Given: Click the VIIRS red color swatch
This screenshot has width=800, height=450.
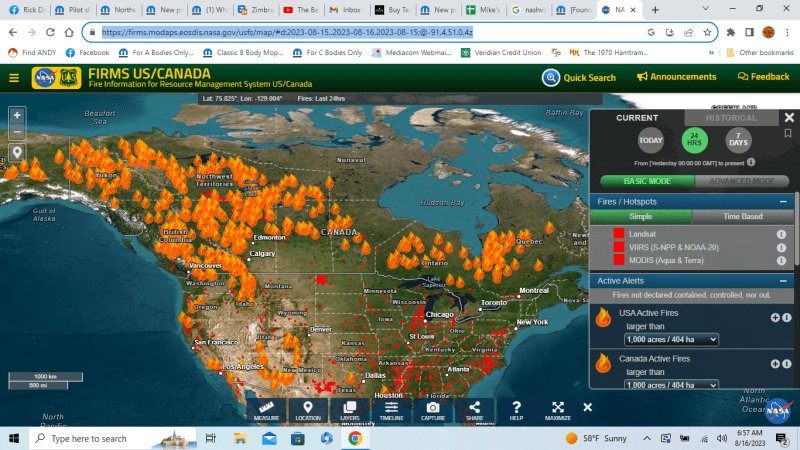Looking at the screenshot, I should click(619, 247).
